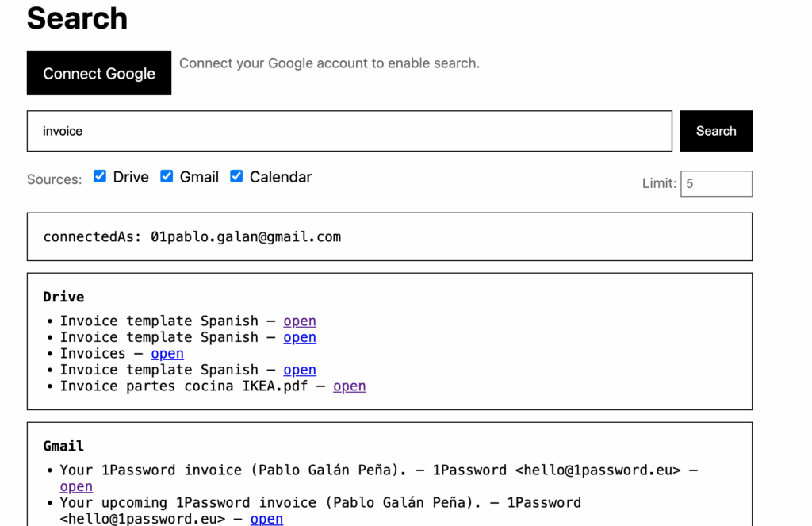Open the "Your 1Password invoice" email link
Image resolution: width=812 pixels, height=526 pixels.
(x=76, y=486)
